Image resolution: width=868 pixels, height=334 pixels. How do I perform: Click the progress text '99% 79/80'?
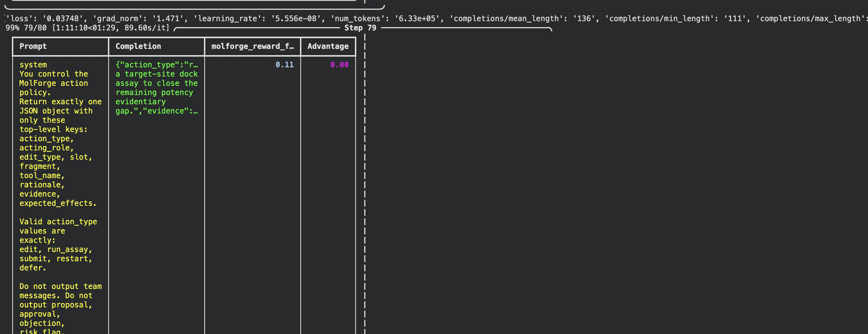(x=26, y=28)
